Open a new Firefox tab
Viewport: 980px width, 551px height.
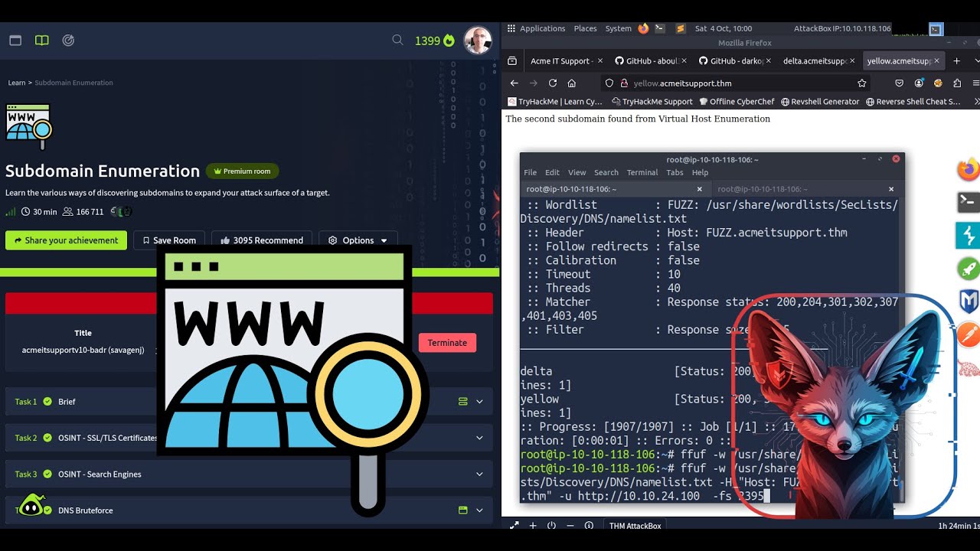click(x=956, y=61)
